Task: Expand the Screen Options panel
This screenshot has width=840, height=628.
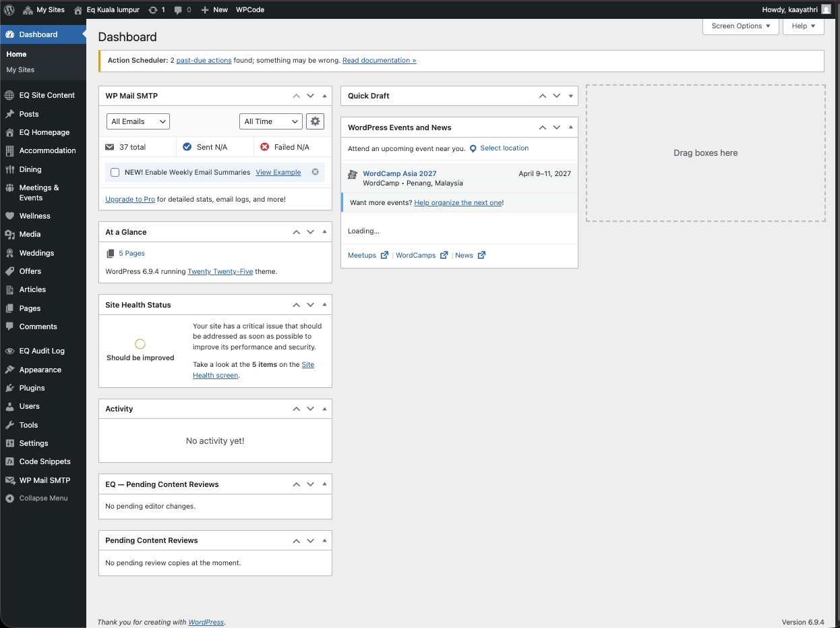Action: 741,26
